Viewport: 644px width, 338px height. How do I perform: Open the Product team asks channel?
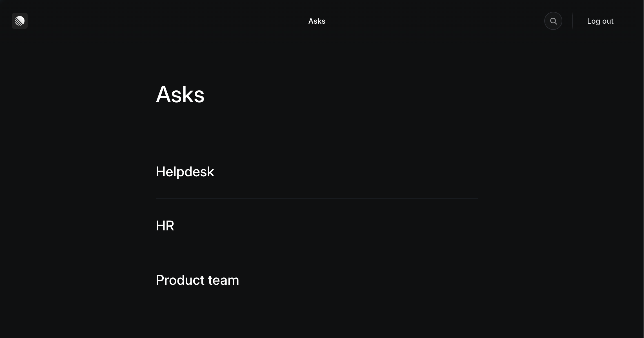pos(197,280)
